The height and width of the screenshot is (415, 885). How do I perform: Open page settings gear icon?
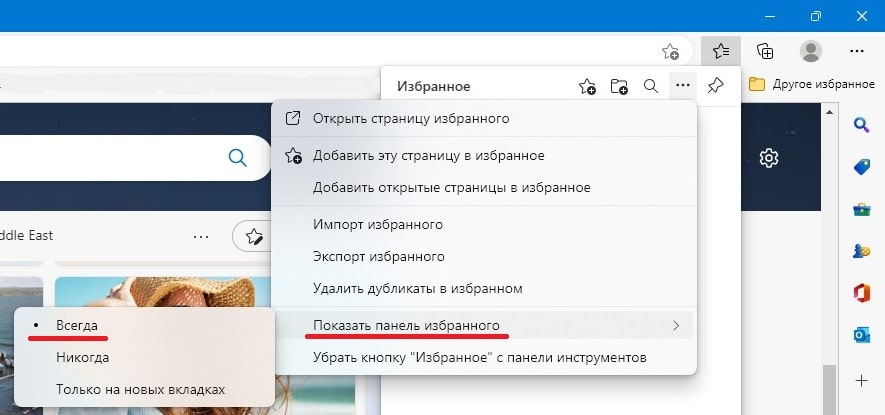click(x=769, y=158)
